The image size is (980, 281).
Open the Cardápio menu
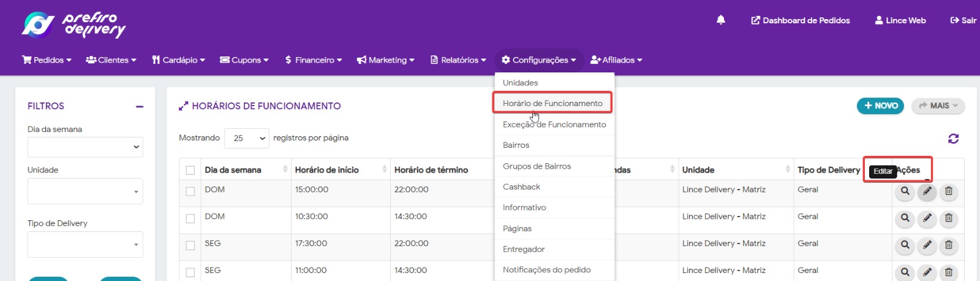point(178,60)
